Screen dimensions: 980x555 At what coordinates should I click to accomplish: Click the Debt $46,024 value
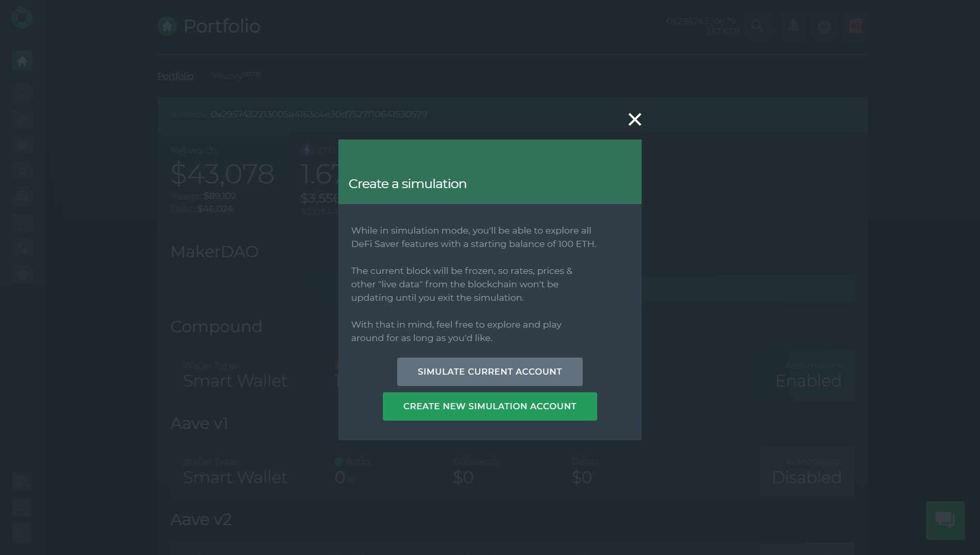pos(215,209)
